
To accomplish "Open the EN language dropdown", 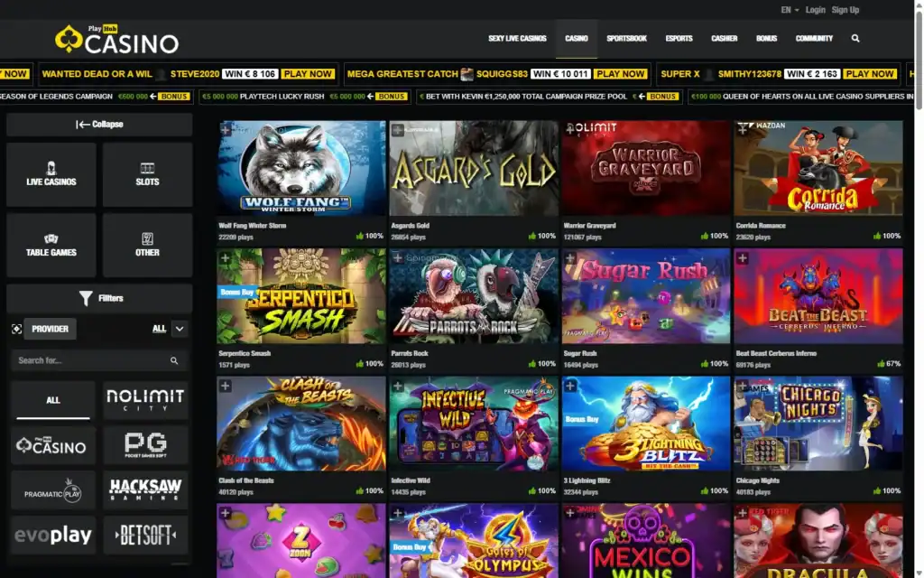I will coord(790,10).
